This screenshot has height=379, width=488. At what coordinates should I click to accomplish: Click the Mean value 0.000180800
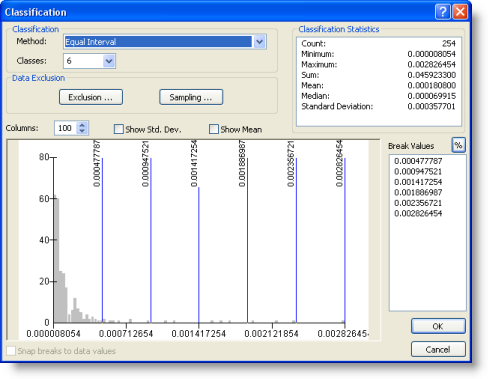(x=432, y=85)
